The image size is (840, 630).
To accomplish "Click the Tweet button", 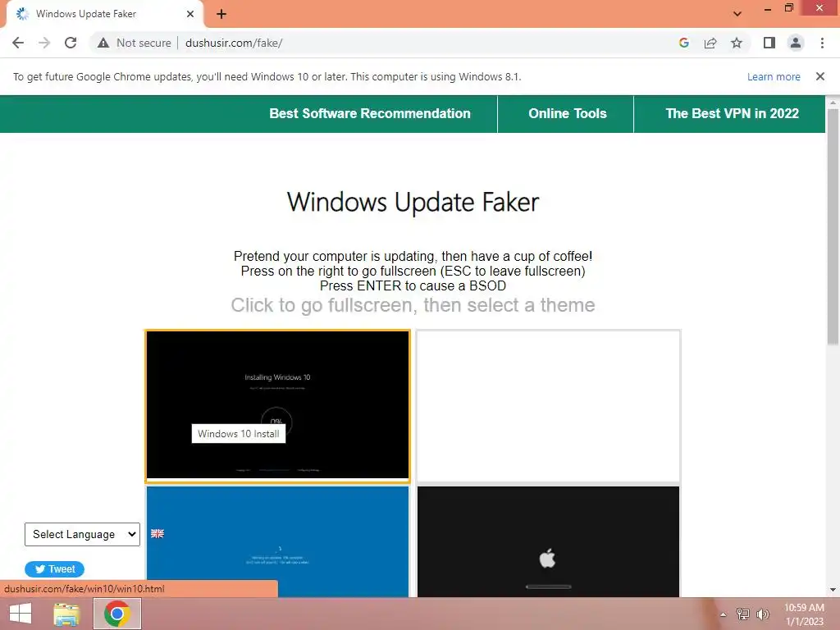I will 55,569.
